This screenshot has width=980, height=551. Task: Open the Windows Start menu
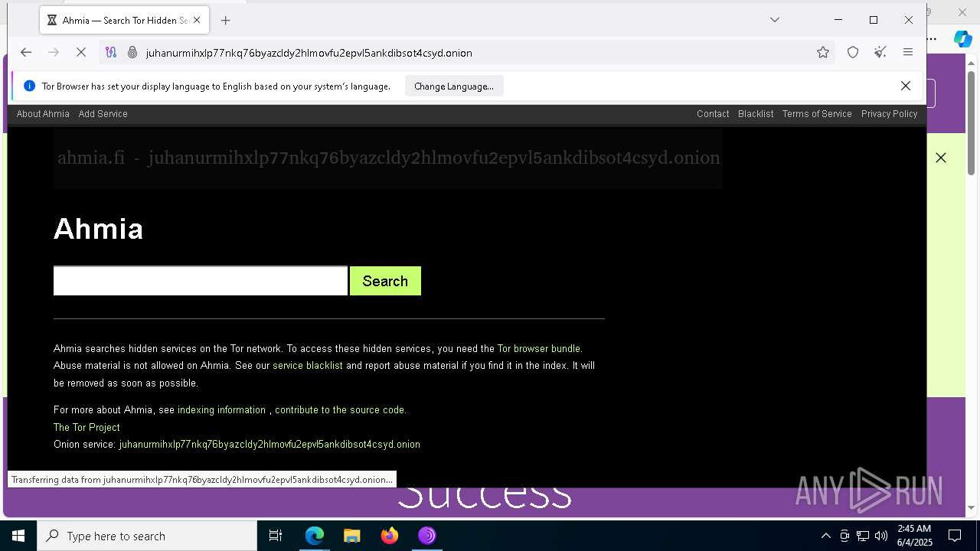tap(18, 536)
